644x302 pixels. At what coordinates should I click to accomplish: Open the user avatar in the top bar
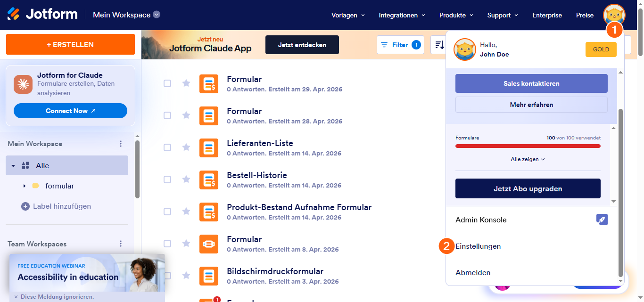pyautogui.click(x=614, y=15)
